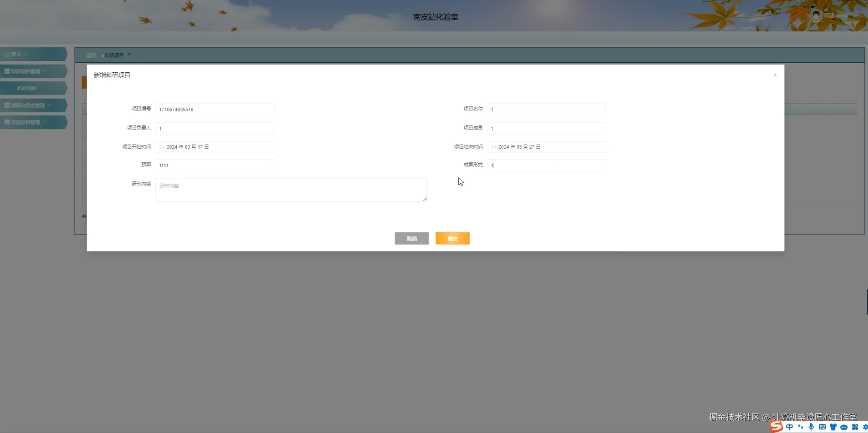This screenshot has width=868, height=433.
Task: Click the 欢迎 admin user label
Action: point(836,16)
